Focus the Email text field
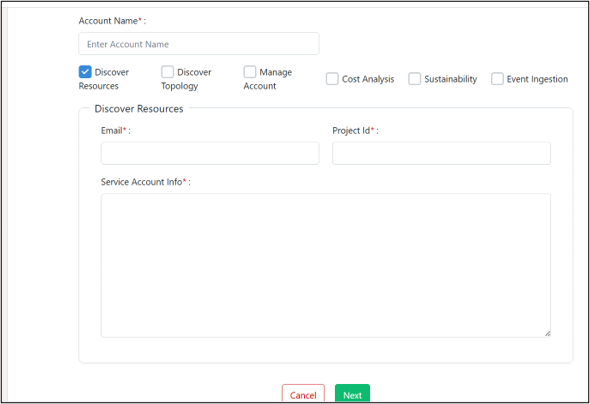This screenshot has width=590, height=404. point(210,153)
